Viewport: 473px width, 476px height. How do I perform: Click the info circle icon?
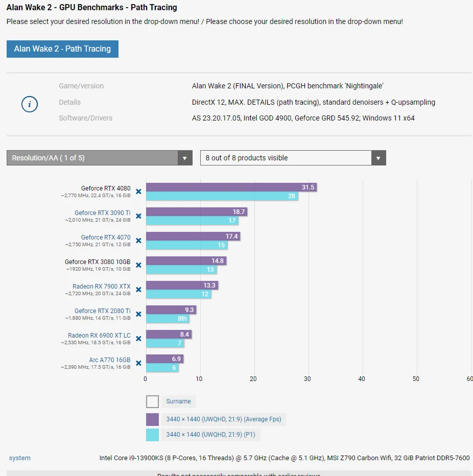(x=30, y=104)
